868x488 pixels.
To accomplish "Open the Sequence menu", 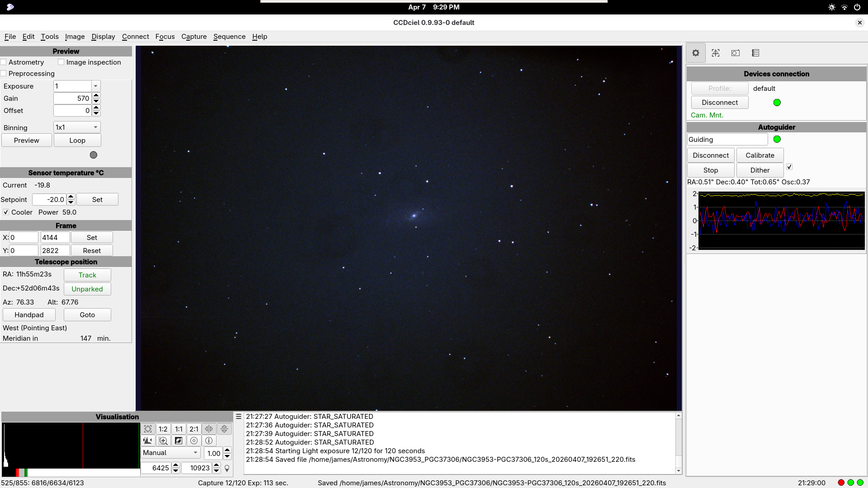I will click(x=229, y=37).
